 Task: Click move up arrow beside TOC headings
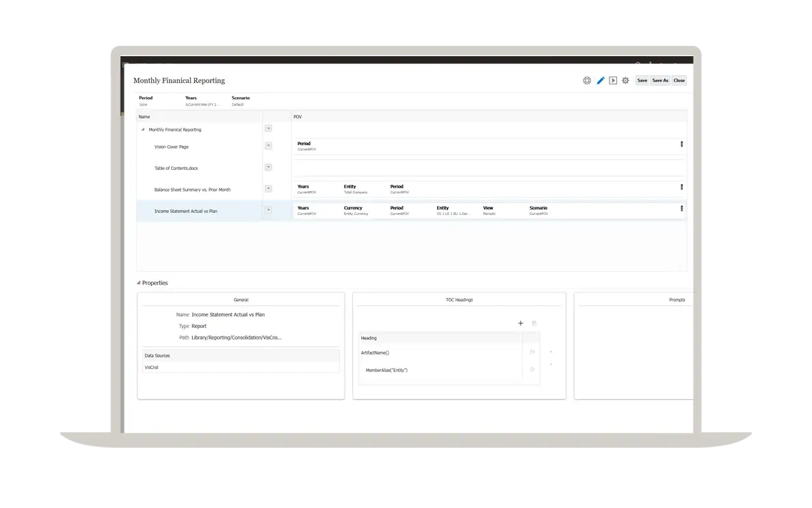(x=551, y=352)
